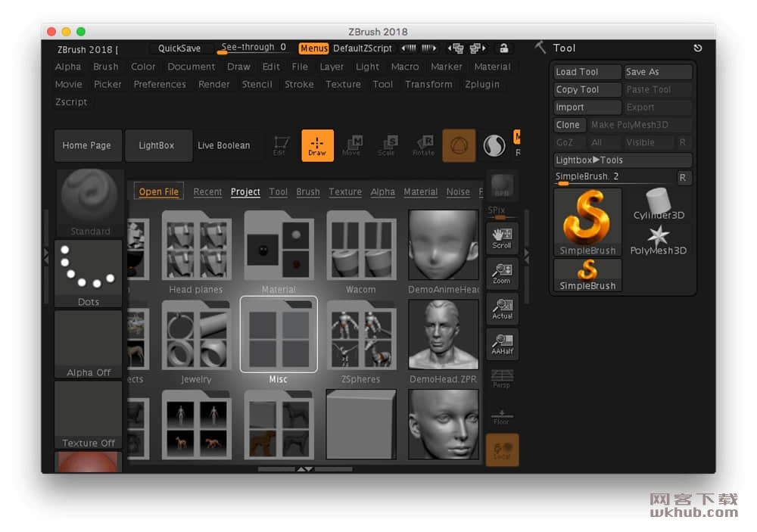Viewport: 757px width, 532px height.
Task: Toggle Live Boolean mode
Action: click(x=224, y=145)
